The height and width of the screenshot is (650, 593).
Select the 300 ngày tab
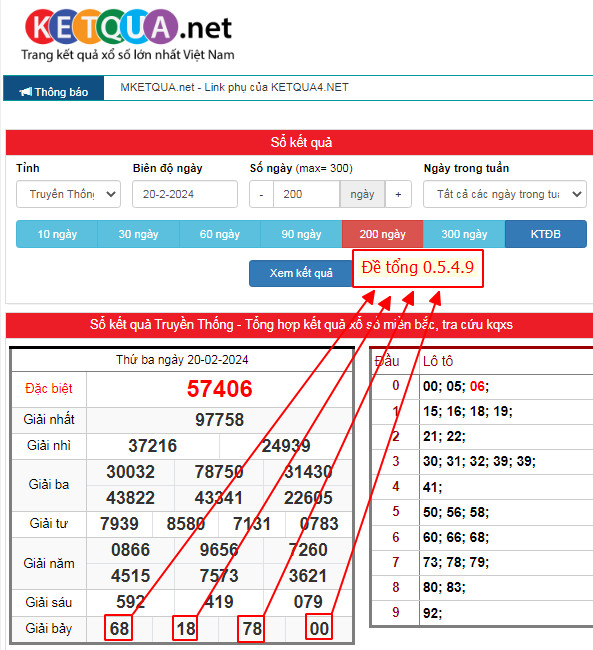(x=464, y=234)
